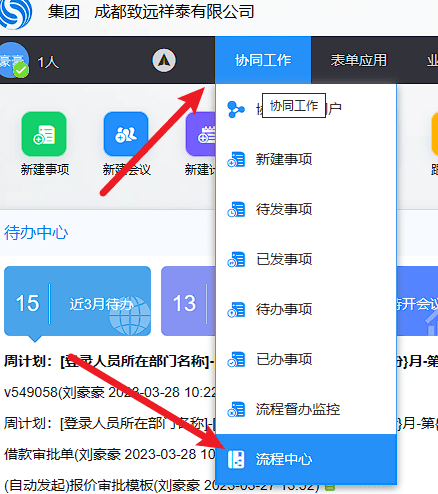Open 流程中心 highlighted menu entry

tap(306, 459)
